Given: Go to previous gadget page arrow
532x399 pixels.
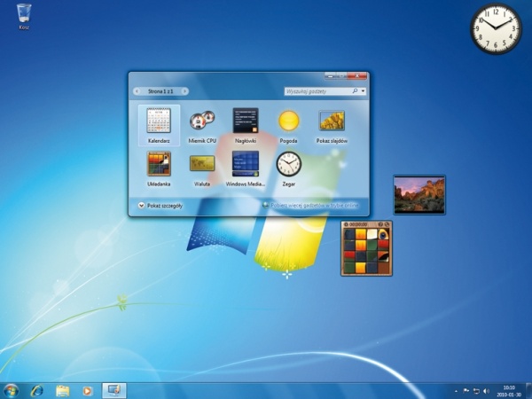Looking at the screenshot, I should 137,91.
